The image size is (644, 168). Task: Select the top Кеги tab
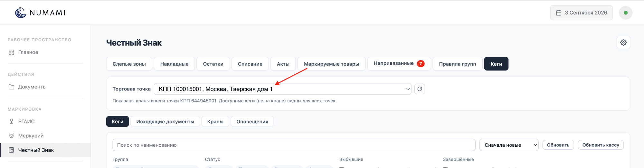tap(496, 64)
